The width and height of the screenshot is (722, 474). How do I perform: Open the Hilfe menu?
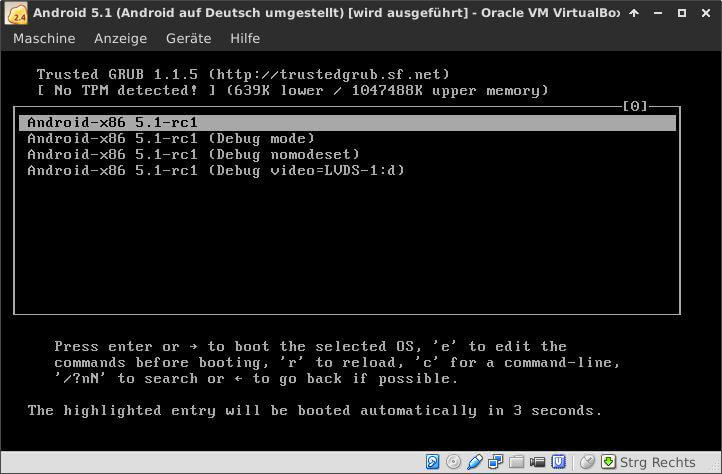[245, 38]
